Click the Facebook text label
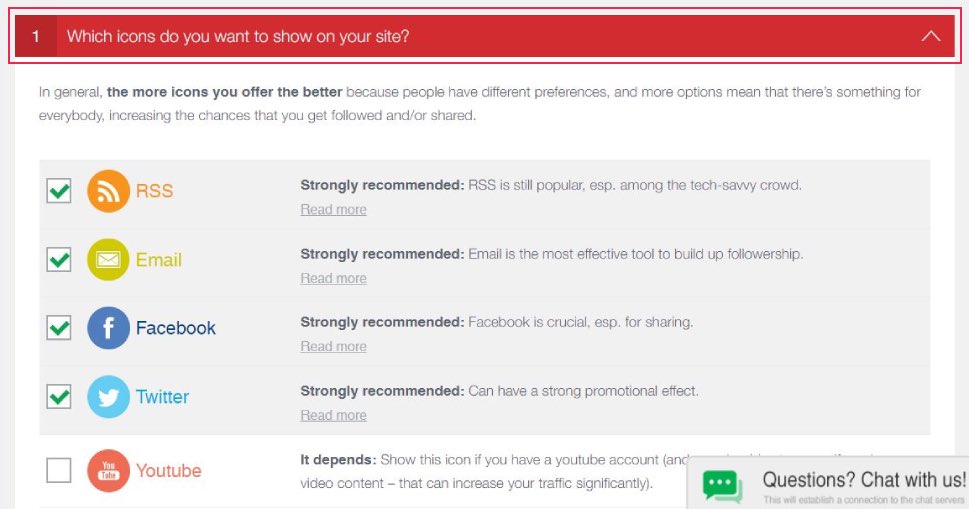Image resolution: width=969 pixels, height=509 pixels. click(176, 328)
